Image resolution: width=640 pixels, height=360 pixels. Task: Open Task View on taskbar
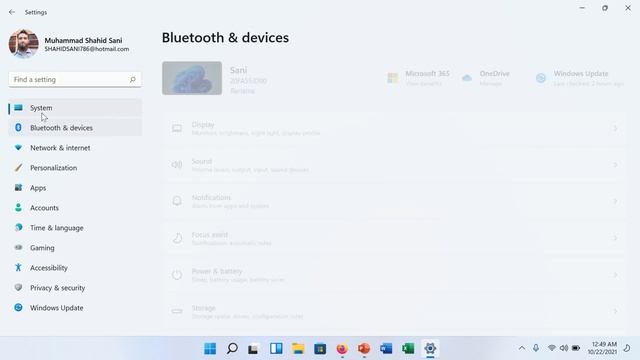point(253,349)
